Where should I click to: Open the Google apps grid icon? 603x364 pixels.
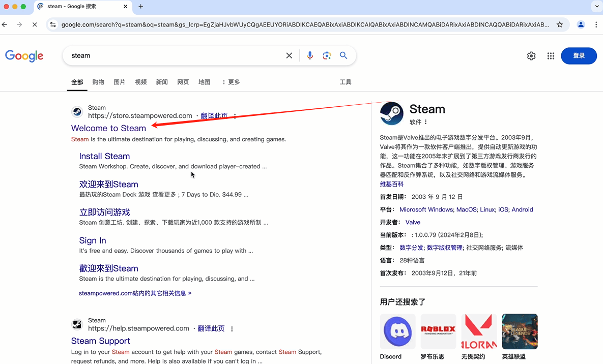coord(551,56)
